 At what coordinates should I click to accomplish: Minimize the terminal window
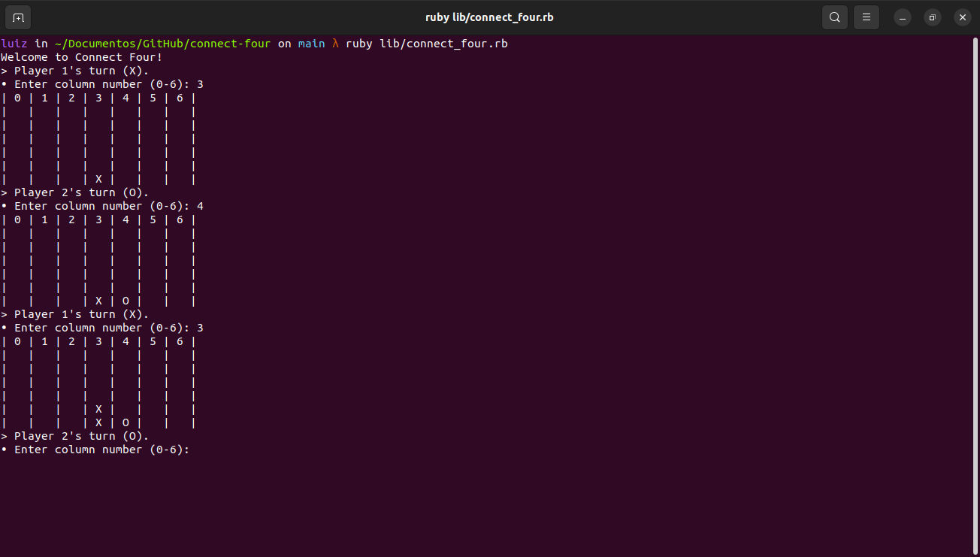[x=903, y=17]
